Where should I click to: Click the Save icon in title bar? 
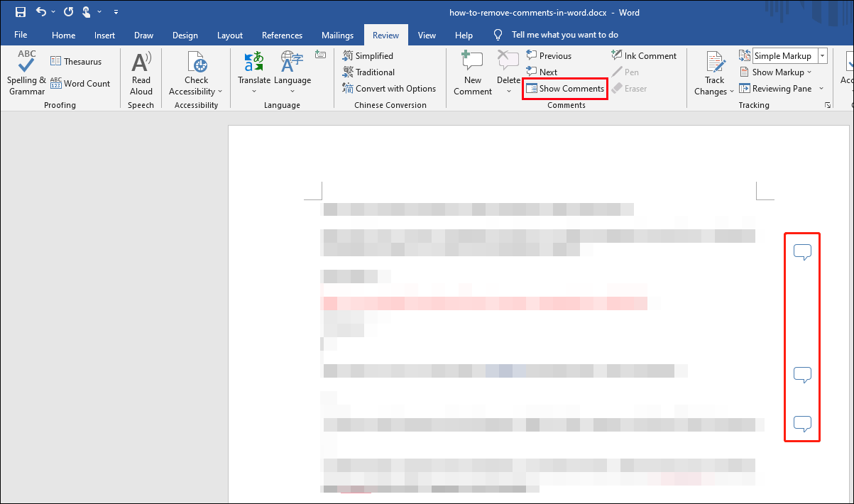click(20, 12)
